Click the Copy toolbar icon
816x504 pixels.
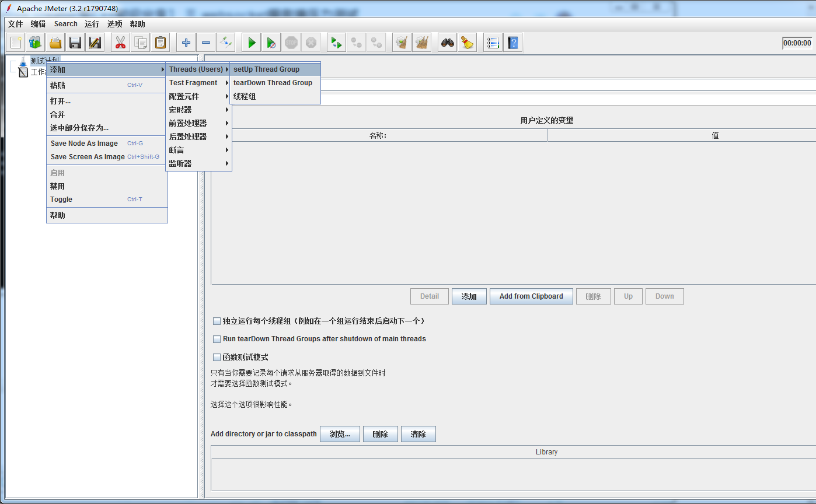tap(141, 43)
